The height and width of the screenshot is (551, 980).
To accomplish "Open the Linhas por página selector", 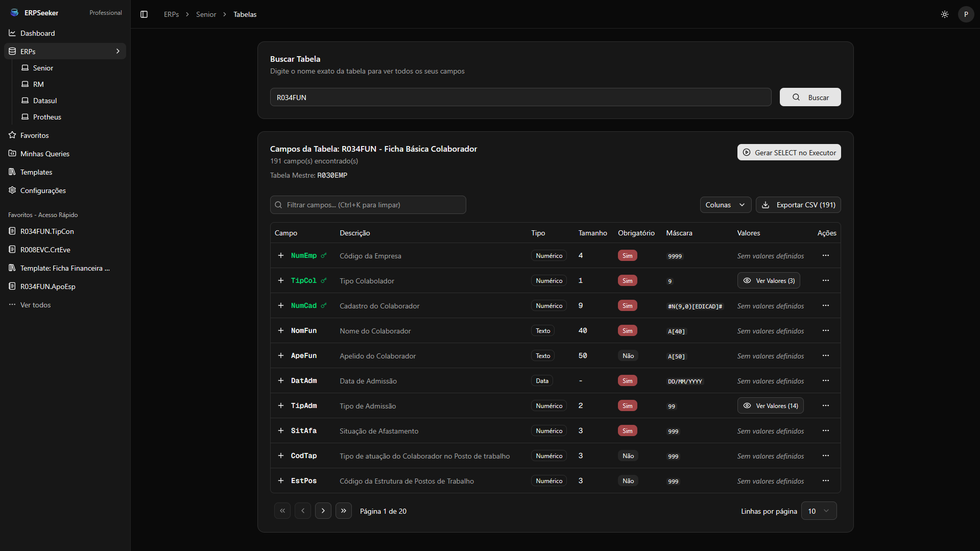I will 819,510.
